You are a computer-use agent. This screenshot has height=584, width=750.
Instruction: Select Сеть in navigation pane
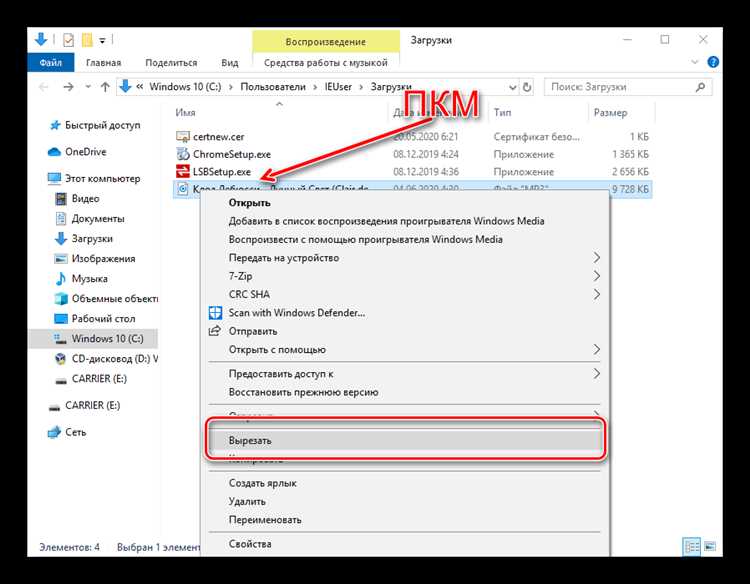tap(67, 432)
